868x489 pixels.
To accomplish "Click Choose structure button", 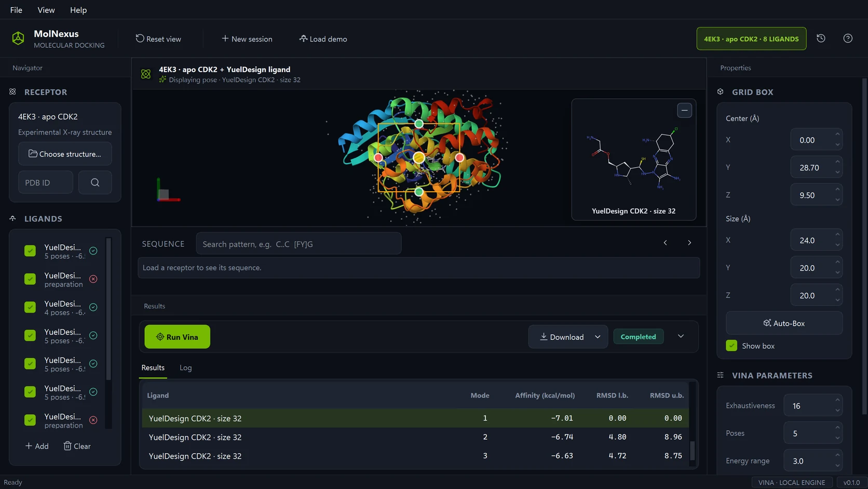I will tap(65, 154).
